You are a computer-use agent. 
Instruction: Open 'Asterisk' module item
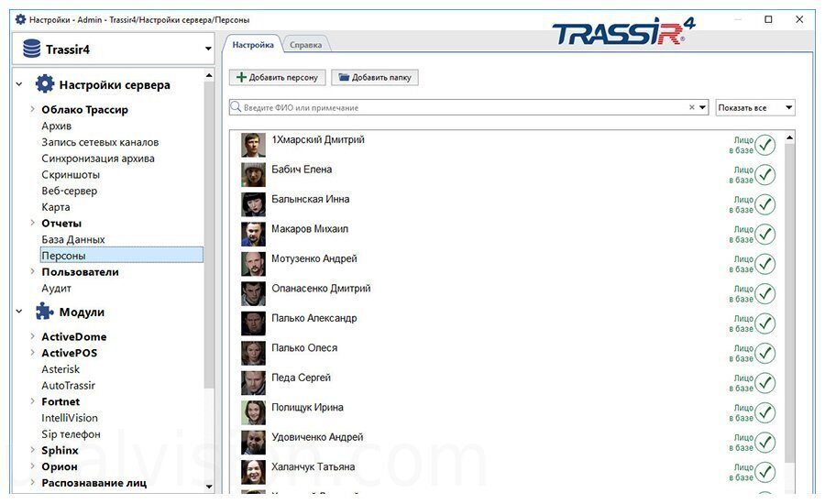pos(60,369)
